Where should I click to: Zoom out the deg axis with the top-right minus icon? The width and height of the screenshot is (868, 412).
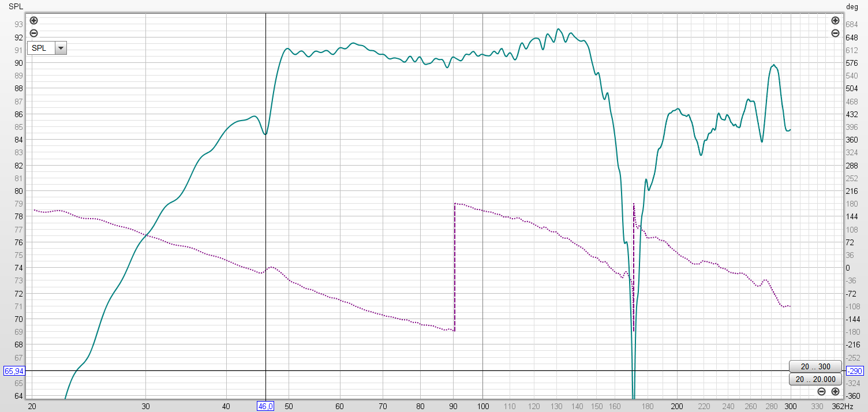point(835,33)
